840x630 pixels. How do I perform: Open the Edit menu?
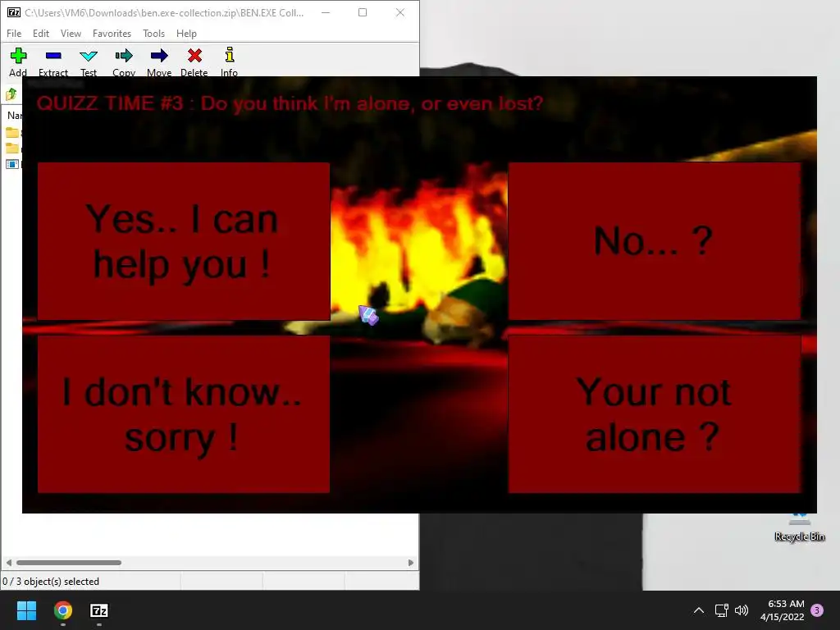41,33
